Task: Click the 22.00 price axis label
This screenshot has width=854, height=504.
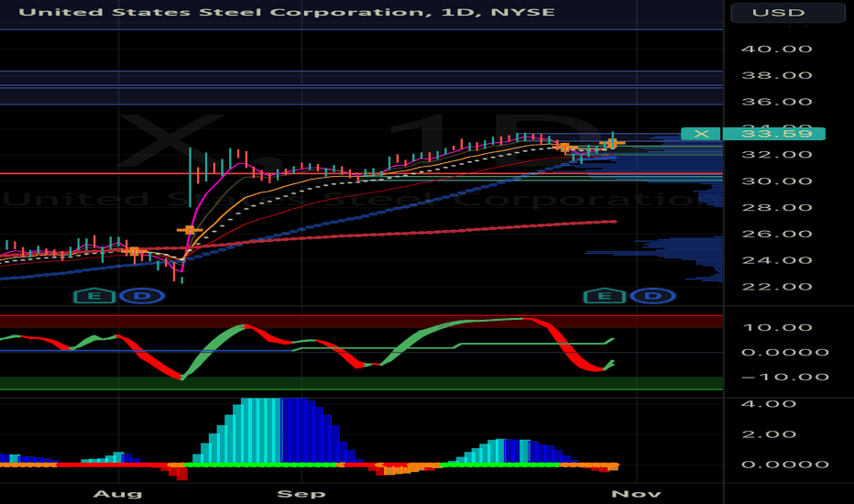Action: pyautogui.click(x=777, y=287)
